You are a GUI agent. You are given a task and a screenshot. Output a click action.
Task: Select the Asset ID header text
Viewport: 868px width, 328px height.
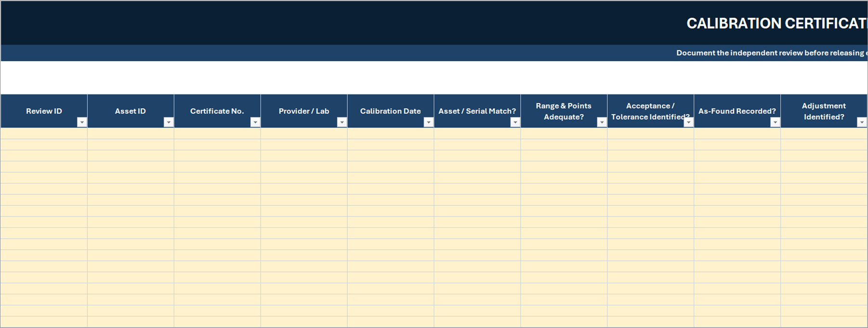(x=130, y=111)
